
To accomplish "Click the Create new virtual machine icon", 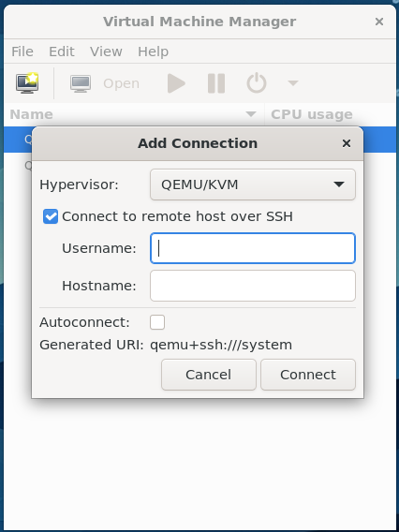I will (x=27, y=83).
